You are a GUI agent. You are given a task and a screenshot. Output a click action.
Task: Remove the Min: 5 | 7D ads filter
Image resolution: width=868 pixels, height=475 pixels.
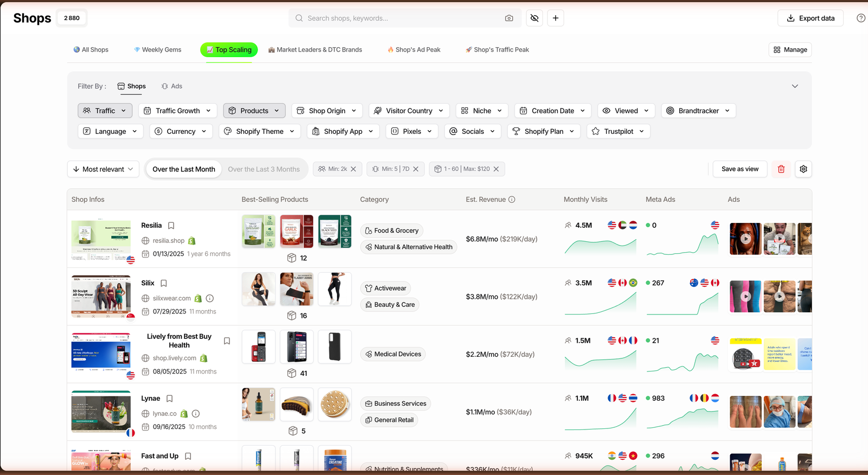pyautogui.click(x=416, y=169)
